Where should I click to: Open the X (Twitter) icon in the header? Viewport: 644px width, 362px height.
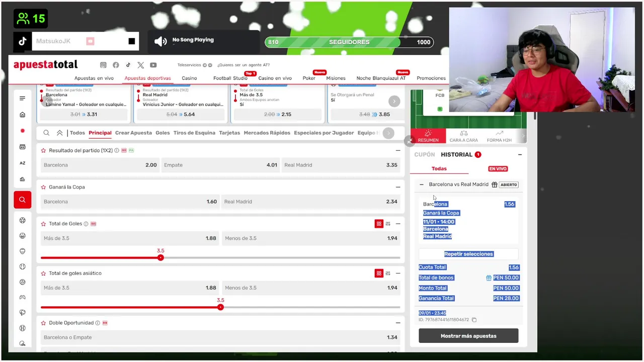[140, 65]
